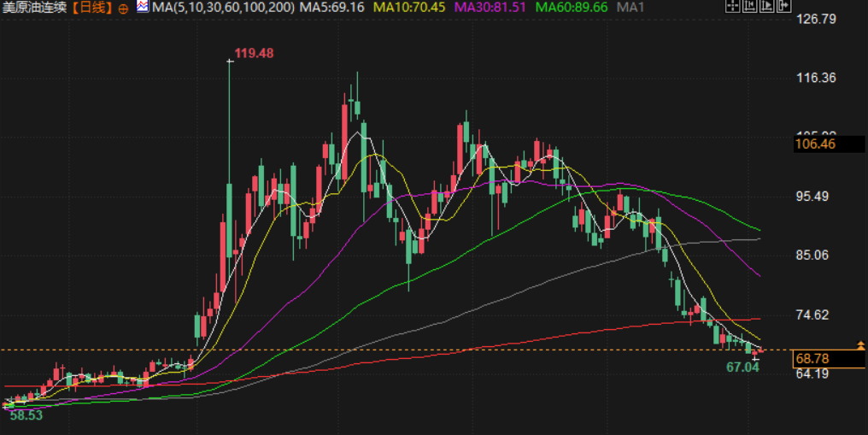Image resolution: width=868 pixels, height=435 pixels.
Task: Click the 美原油连续 instrument name
Action: pos(34,7)
